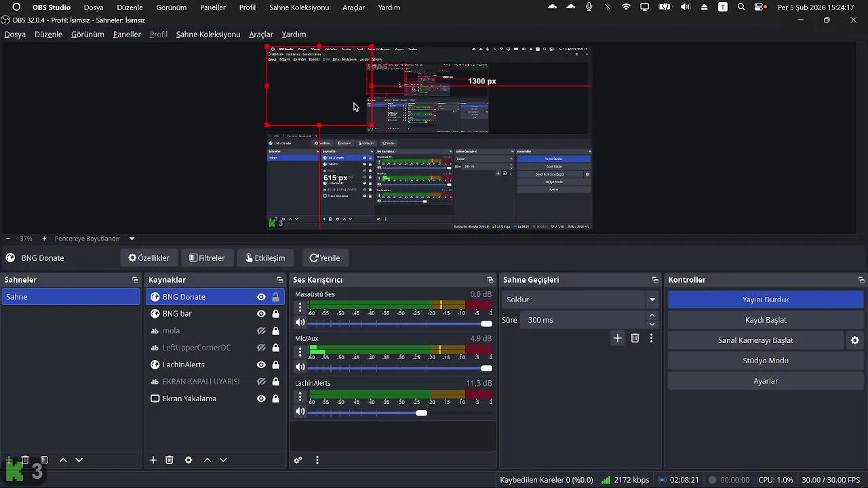Pop out the Kaynaklar dock
This screenshot has height=488, width=868.
pyautogui.click(x=279, y=280)
